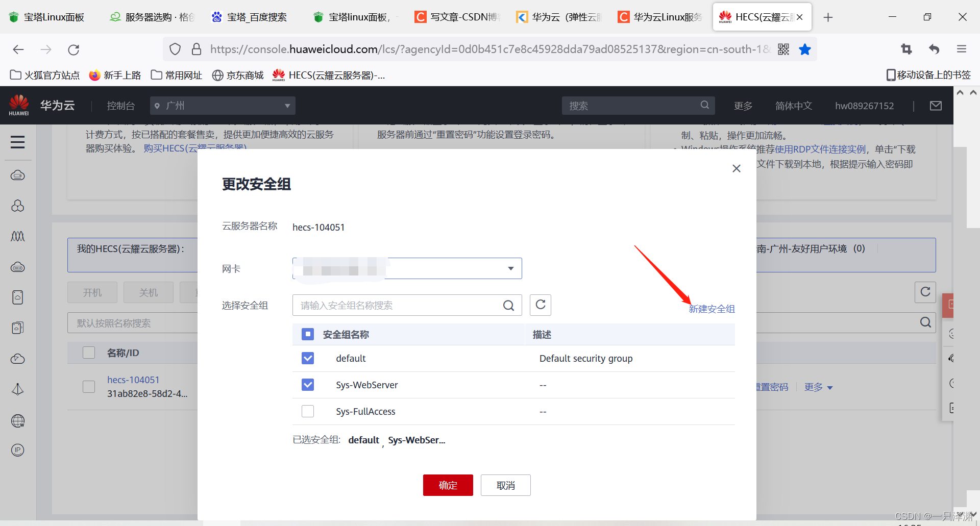Open the 广州 region selector
The width and height of the screenshot is (980, 526).
pos(223,106)
